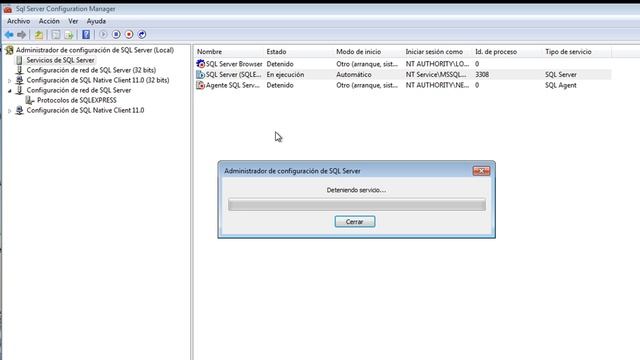Click the Servicios de SQL Server node icon

click(x=19, y=60)
